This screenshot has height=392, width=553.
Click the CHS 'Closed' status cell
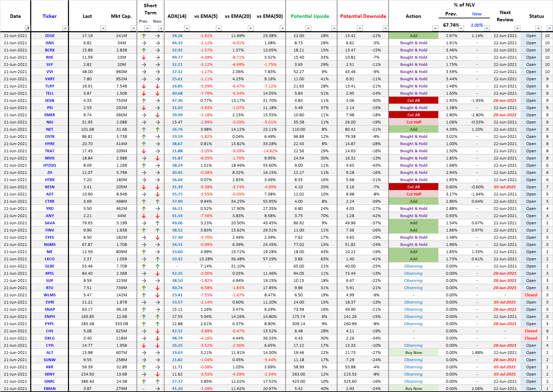tap(531, 331)
